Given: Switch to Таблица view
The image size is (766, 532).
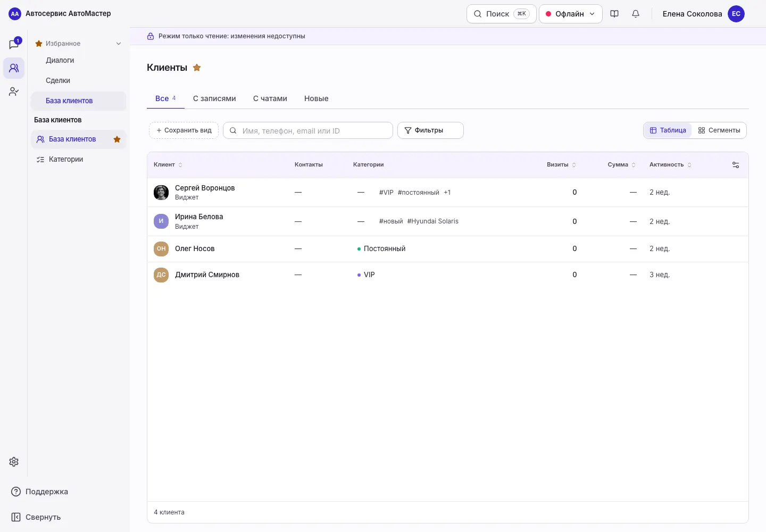Looking at the screenshot, I should (668, 130).
